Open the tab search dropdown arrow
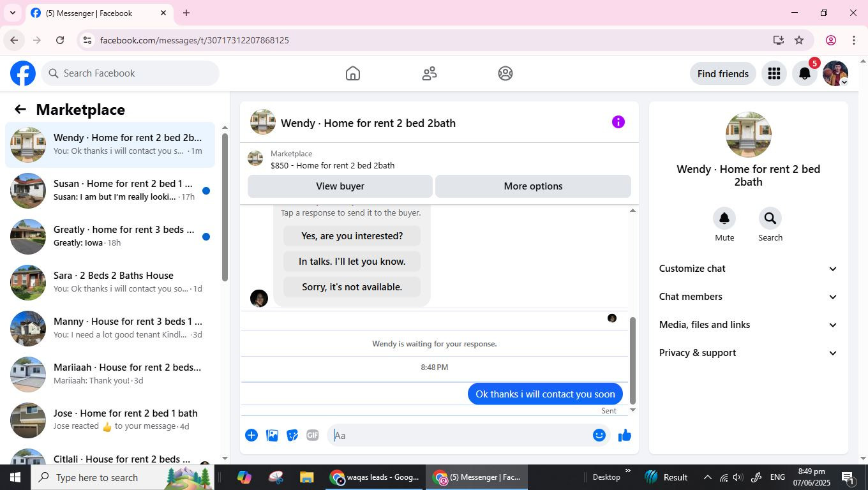 click(x=12, y=13)
